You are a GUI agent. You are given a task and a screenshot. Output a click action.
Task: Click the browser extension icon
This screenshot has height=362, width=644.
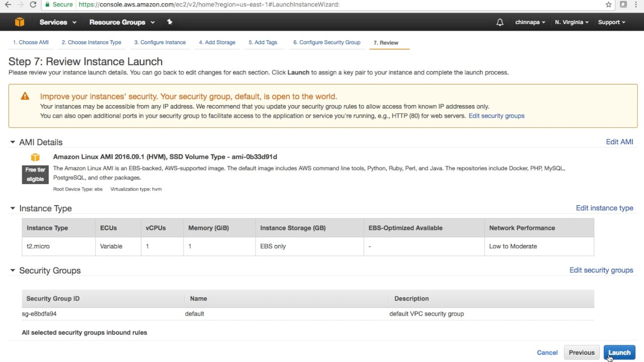click(623, 5)
